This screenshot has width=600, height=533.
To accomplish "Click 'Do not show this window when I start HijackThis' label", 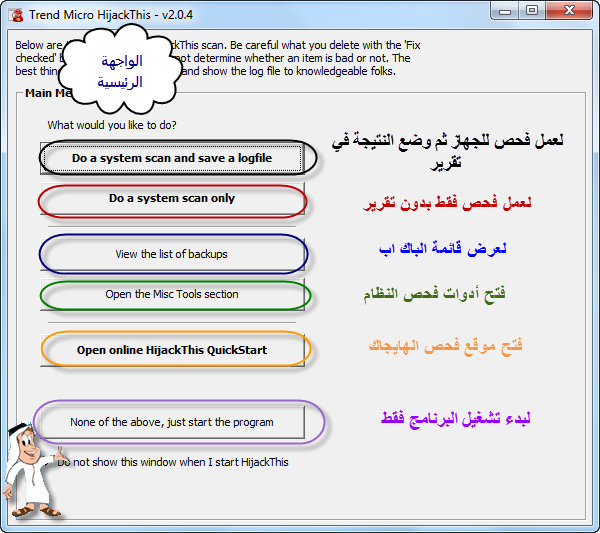I will tap(173, 462).
